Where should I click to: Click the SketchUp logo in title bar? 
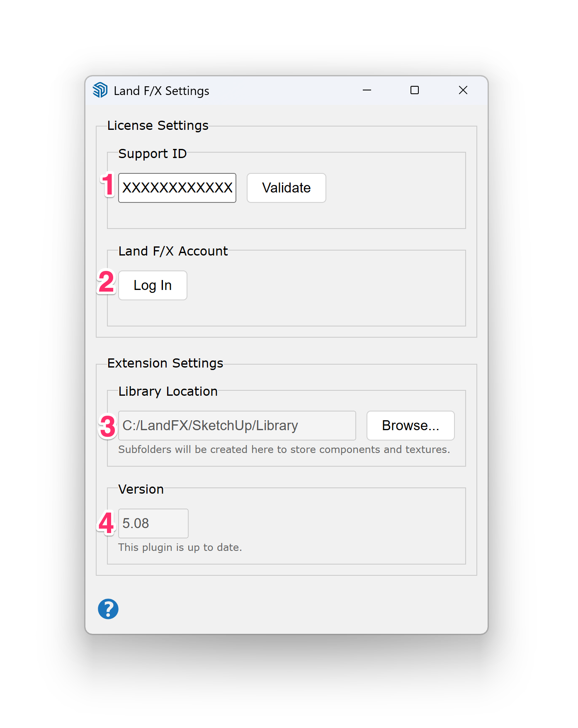(100, 90)
